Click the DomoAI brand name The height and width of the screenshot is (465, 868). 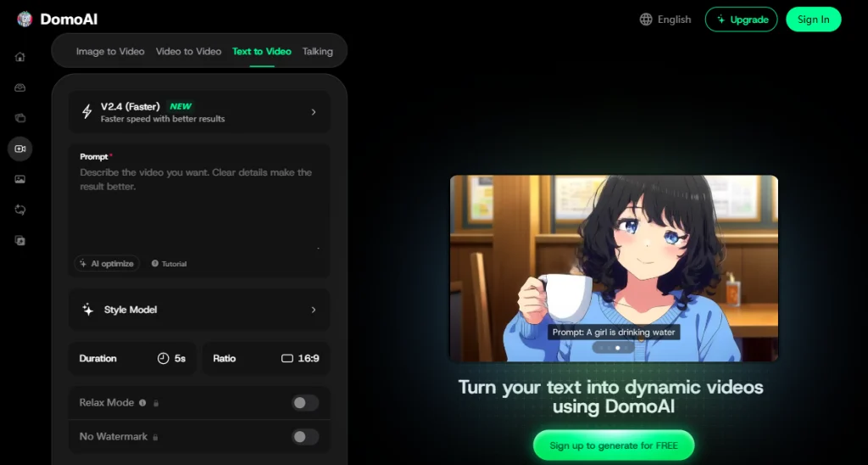[x=69, y=20]
